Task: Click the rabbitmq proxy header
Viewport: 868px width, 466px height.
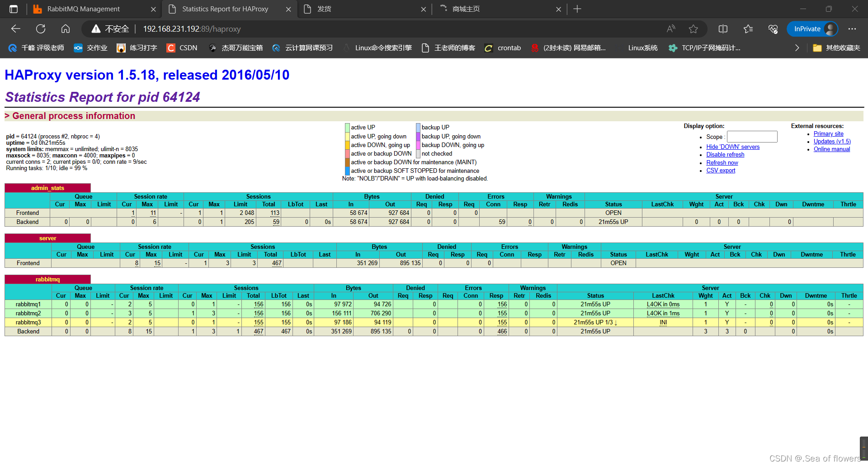Action: [47, 279]
